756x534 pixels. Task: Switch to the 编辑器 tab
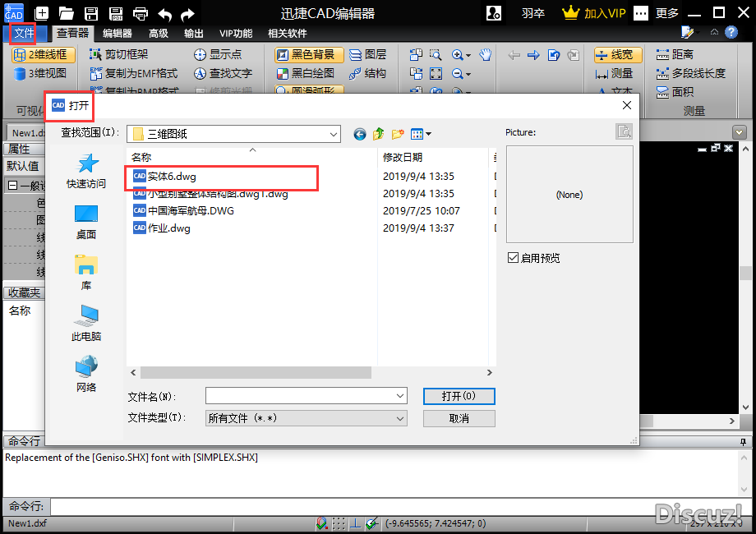pos(118,34)
